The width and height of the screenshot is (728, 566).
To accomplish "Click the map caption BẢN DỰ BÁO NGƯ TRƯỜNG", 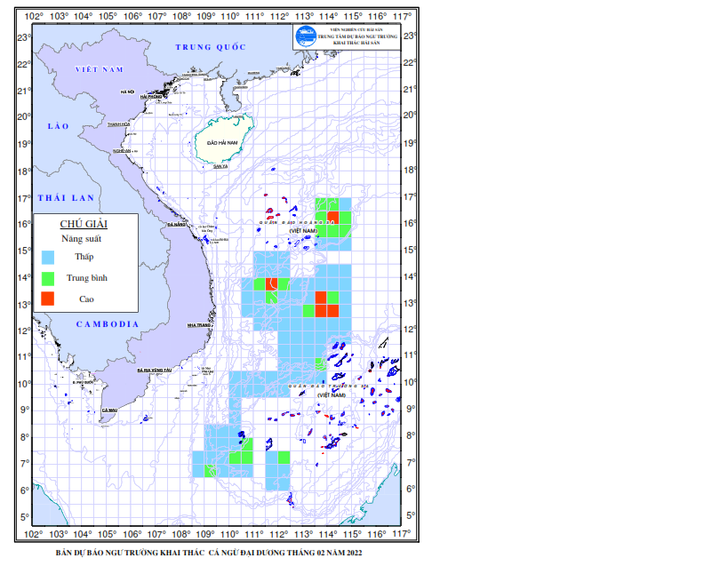I will pos(209,553).
